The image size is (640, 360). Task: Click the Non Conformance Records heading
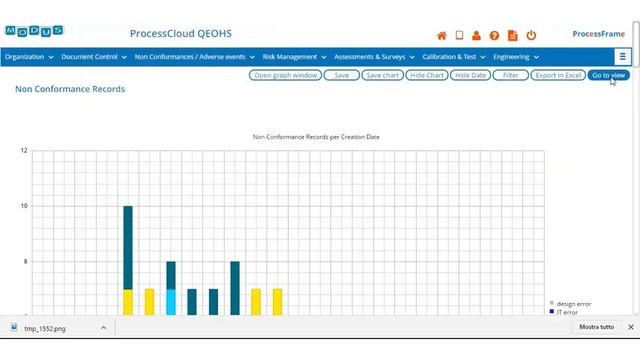[70, 89]
